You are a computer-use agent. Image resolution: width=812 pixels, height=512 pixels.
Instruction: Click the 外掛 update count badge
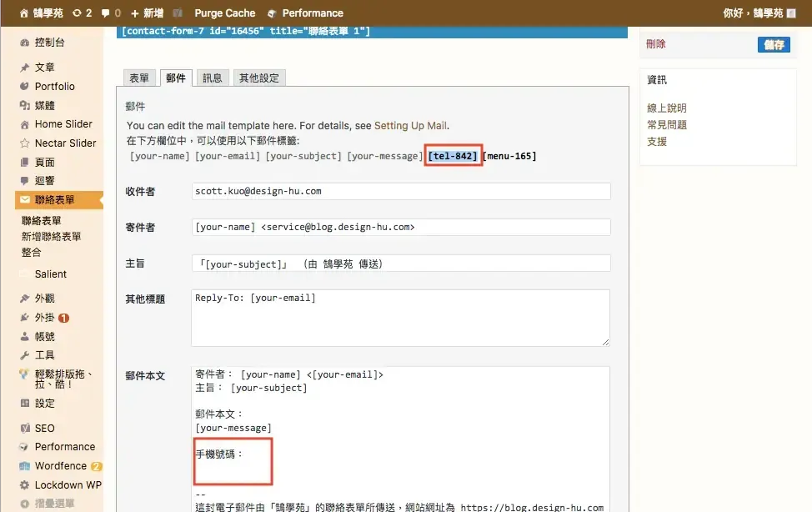[x=63, y=318]
